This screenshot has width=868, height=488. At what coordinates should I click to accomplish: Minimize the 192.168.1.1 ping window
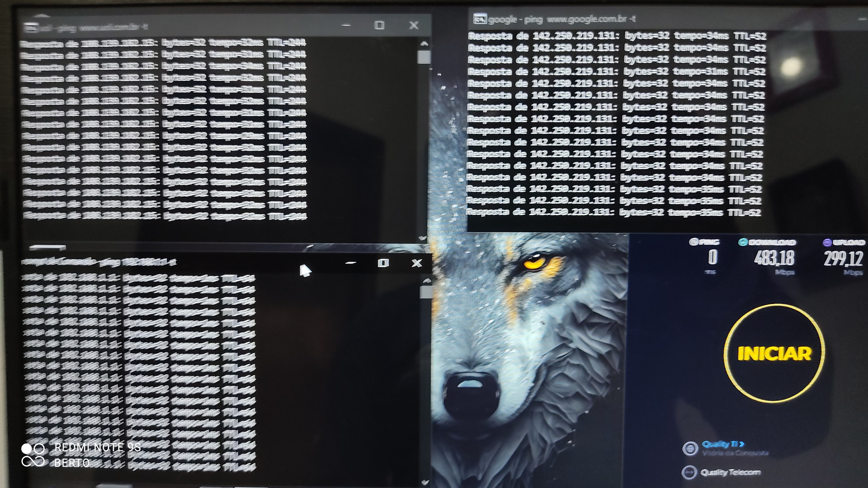pyautogui.click(x=351, y=263)
